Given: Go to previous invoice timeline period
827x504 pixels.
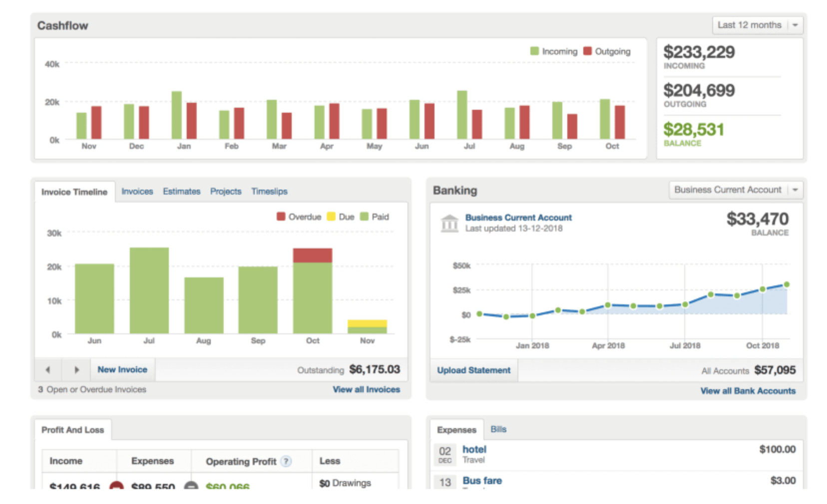Looking at the screenshot, I should (48, 370).
